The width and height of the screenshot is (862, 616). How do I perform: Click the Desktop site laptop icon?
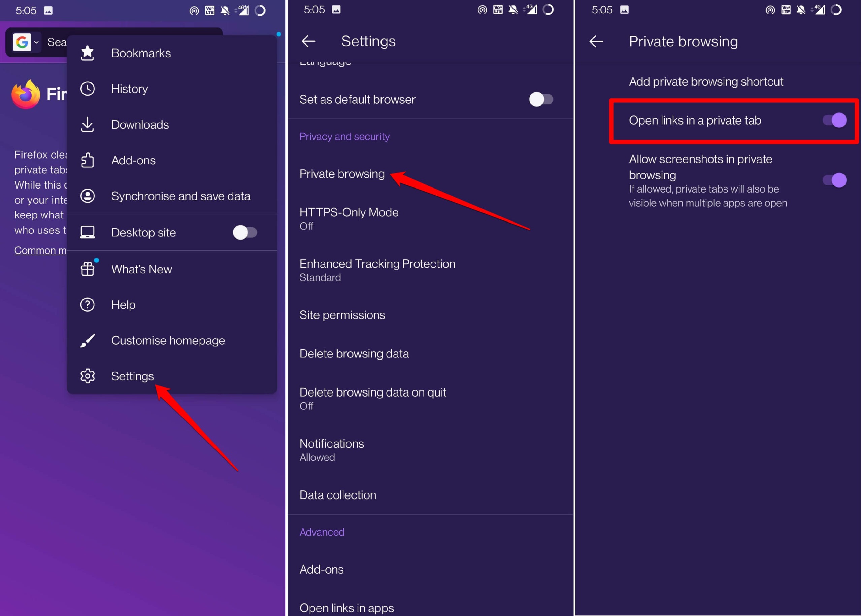[x=87, y=232]
